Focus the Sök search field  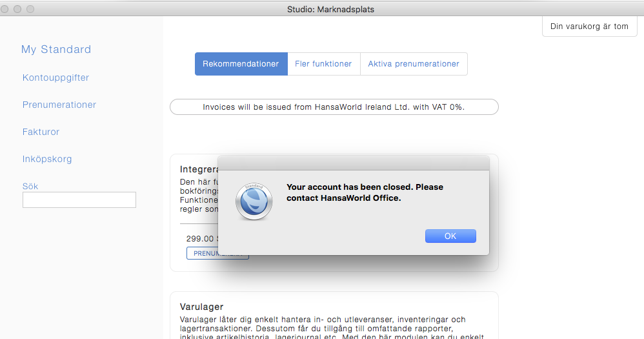coord(79,200)
